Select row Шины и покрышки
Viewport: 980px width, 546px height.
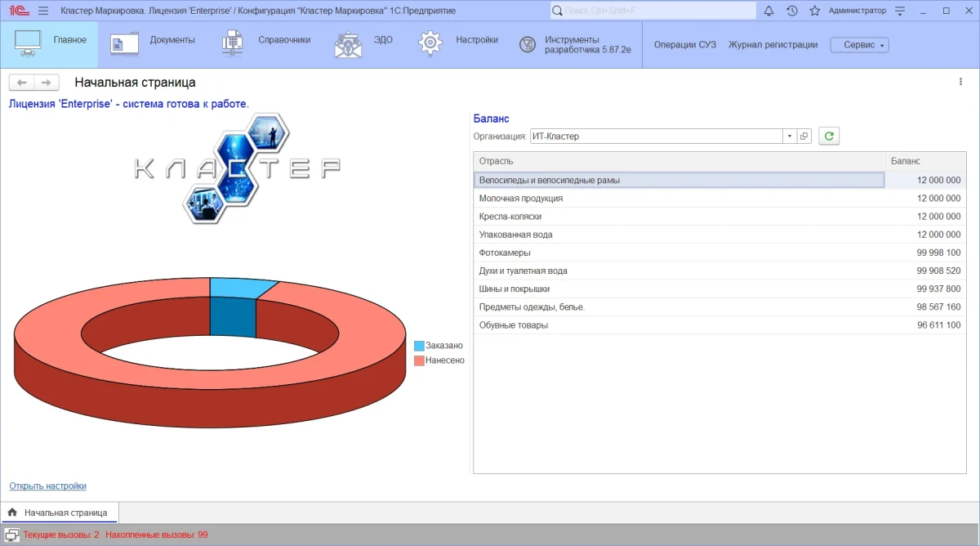tap(719, 289)
